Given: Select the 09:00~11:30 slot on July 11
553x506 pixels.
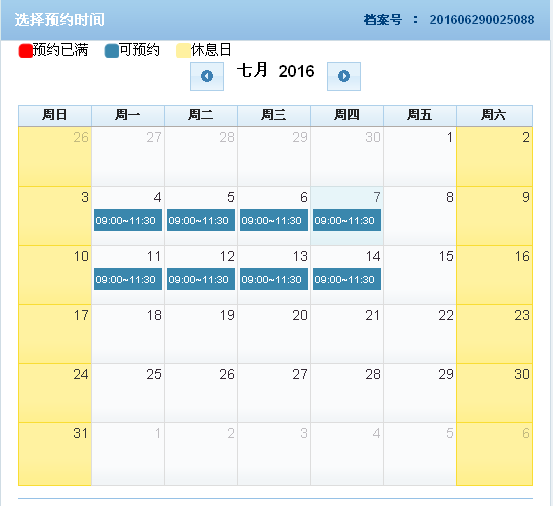Looking at the screenshot, I should (x=128, y=279).
